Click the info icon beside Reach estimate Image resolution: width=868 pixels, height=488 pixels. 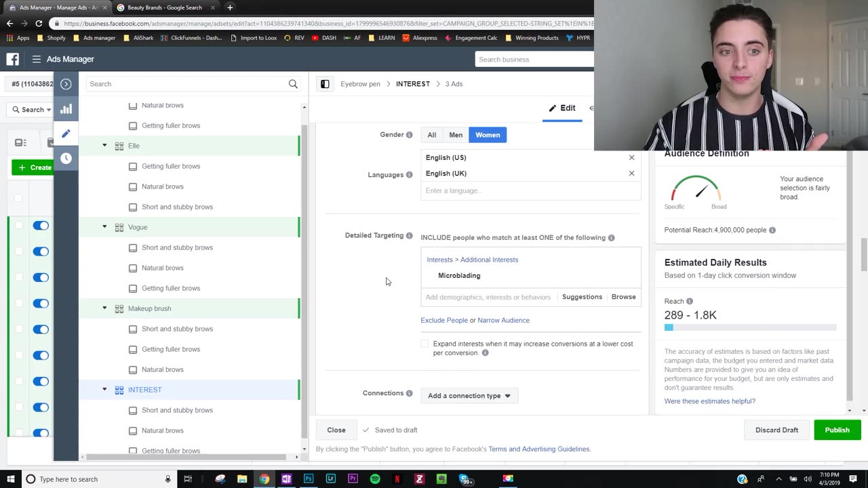click(x=690, y=301)
